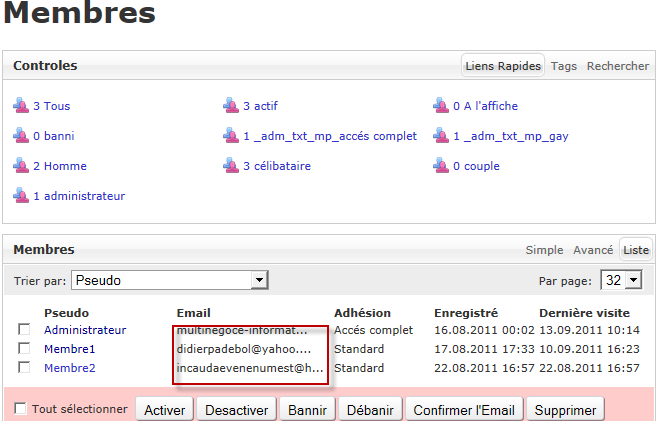Viewport: 656px width, 421px height.
Task: Open the '0 couple' filter link
Action: pos(477,166)
